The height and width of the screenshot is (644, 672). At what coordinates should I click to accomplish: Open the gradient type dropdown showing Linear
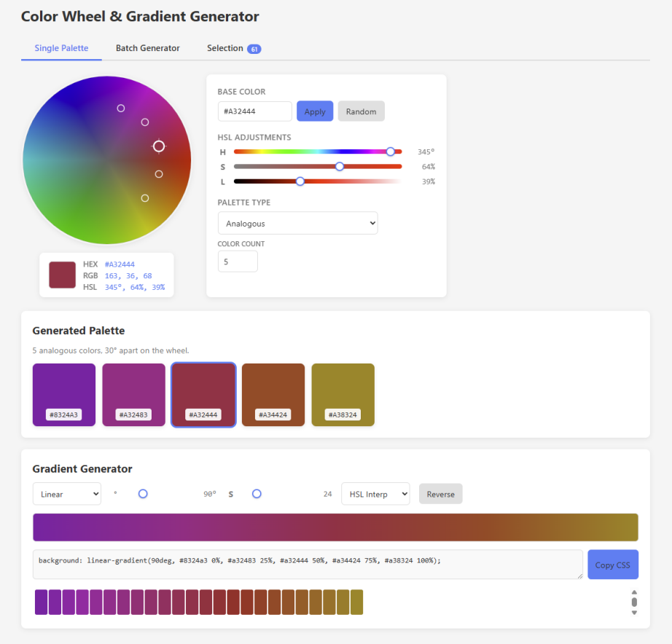67,494
